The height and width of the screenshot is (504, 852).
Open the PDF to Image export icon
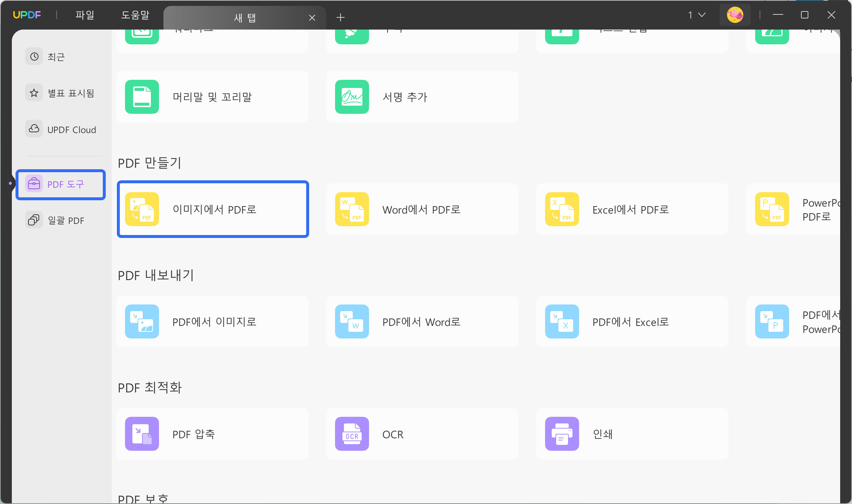tap(142, 321)
